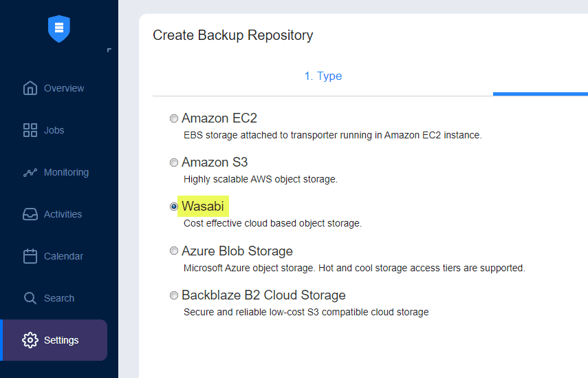Choose the Wasabi radio button
The width and height of the screenshot is (588, 378).
coord(174,207)
